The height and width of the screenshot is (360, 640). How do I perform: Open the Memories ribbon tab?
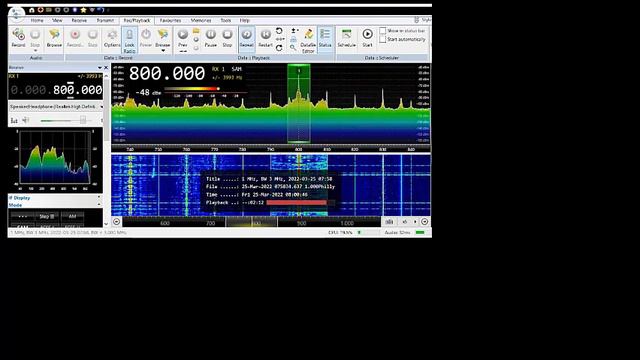coord(201,20)
